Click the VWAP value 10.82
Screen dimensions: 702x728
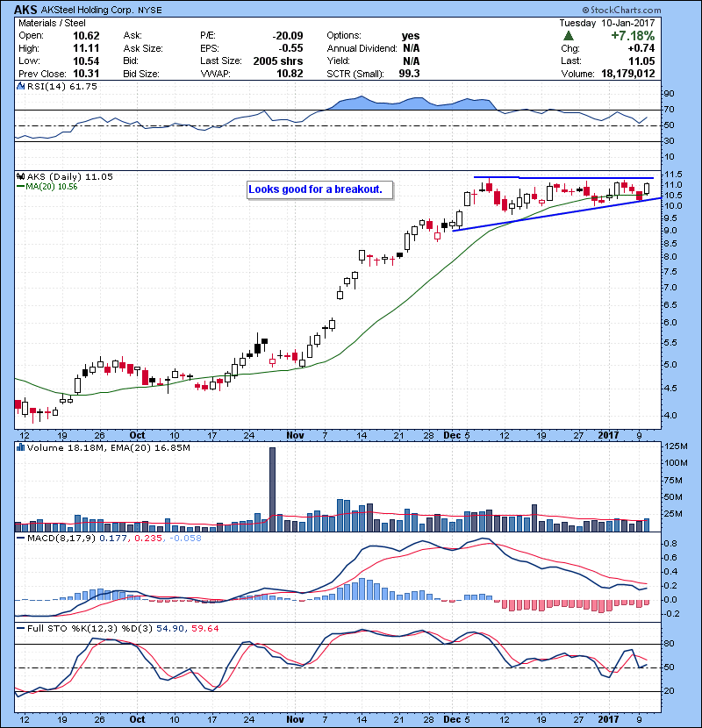290,74
